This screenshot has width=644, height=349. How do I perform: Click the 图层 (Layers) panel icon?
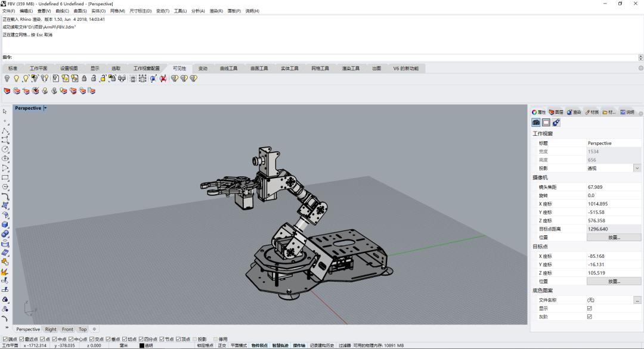pos(552,112)
